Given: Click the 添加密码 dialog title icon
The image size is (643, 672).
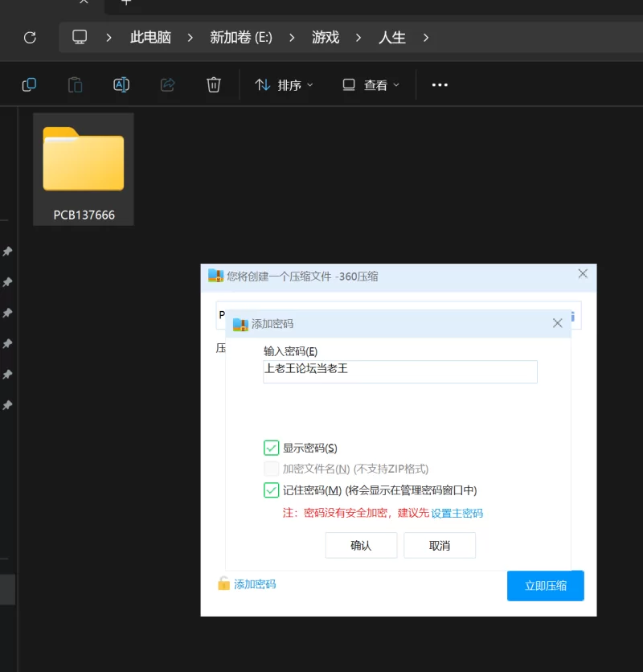Looking at the screenshot, I should tap(240, 325).
